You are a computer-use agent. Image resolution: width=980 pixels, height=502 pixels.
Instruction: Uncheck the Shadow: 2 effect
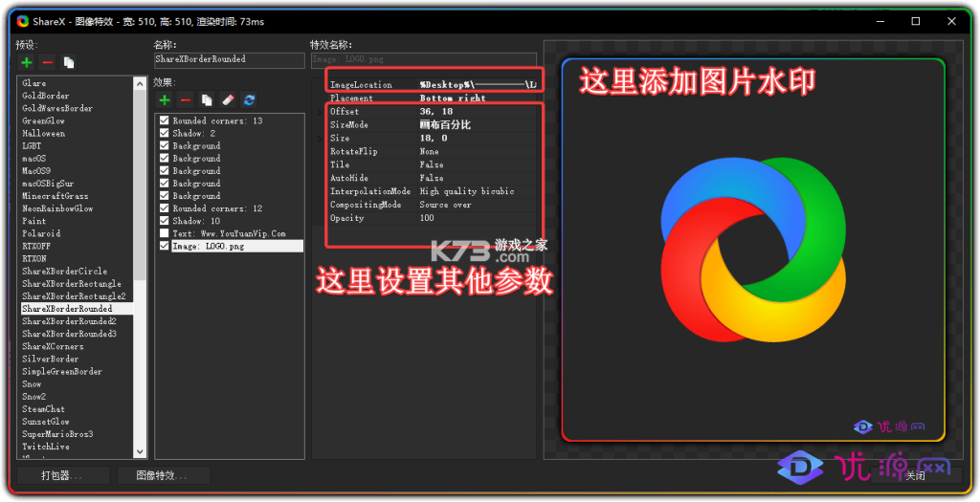coord(165,133)
